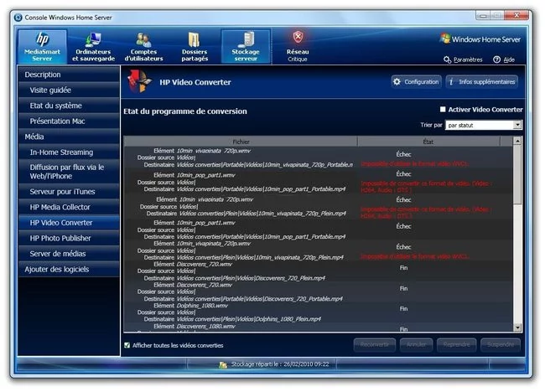Open Stockage serveur section
The width and height of the screenshot is (545, 392).
pos(246,47)
